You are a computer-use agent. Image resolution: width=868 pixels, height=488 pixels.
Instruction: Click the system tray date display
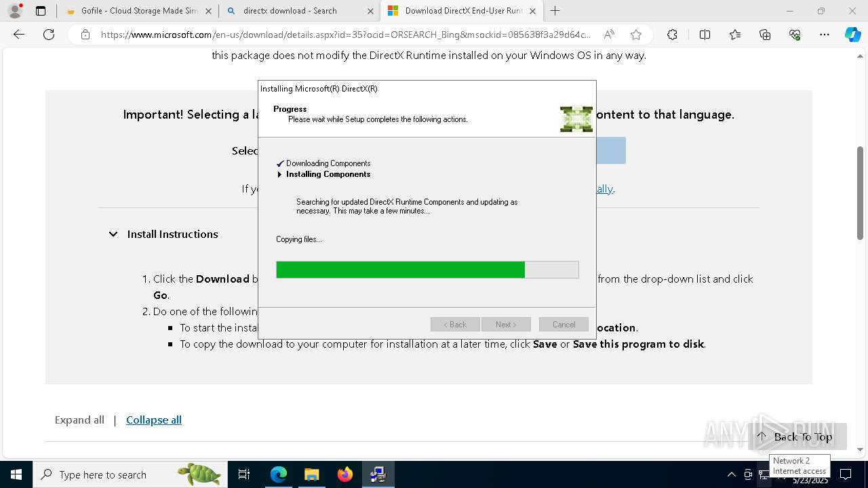(810, 480)
